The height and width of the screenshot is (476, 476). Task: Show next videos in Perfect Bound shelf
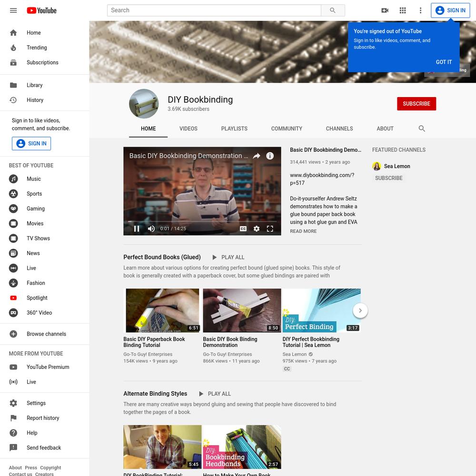pyautogui.click(x=360, y=310)
